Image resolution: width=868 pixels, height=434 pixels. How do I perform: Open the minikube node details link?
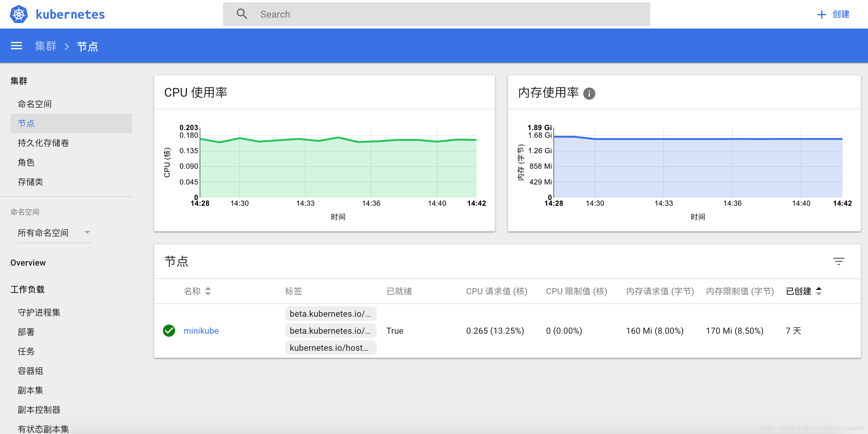[x=201, y=331]
